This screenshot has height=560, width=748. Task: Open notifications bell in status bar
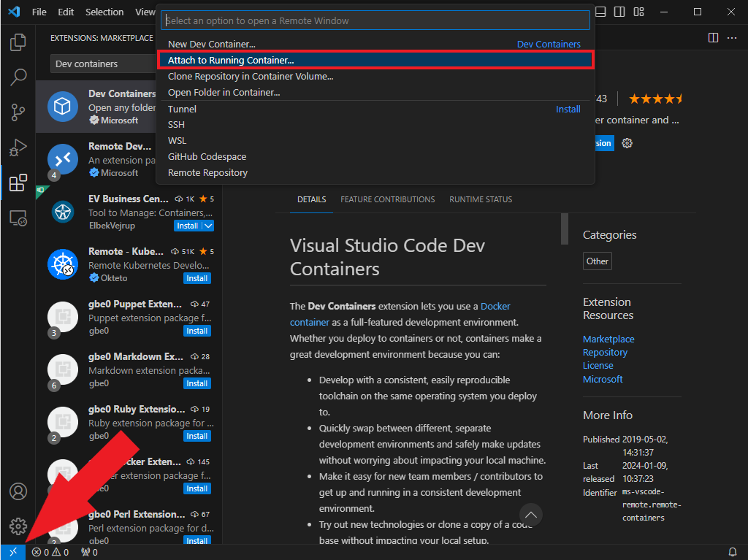(732, 553)
